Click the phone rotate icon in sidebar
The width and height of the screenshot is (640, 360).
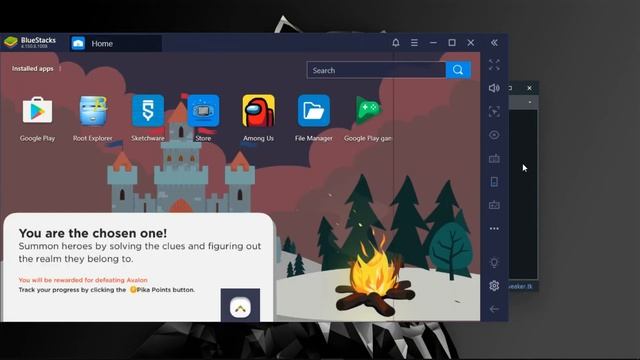coord(494,182)
